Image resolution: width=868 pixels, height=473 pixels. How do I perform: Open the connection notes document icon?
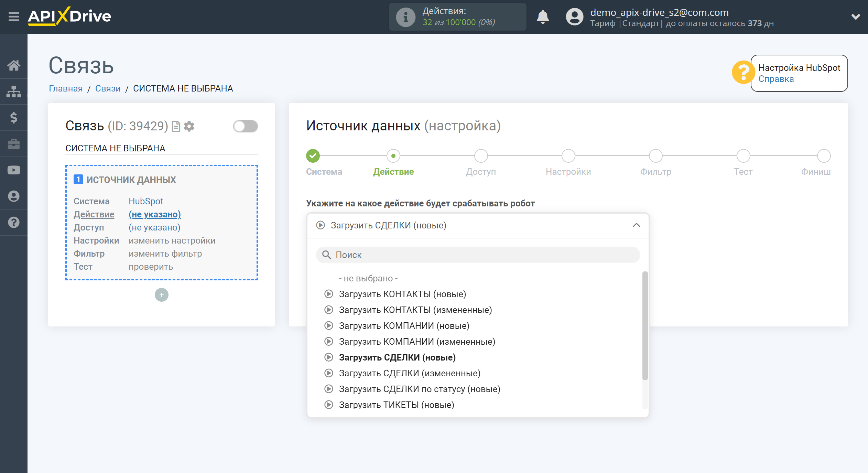pyautogui.click(x=176, y=126)
